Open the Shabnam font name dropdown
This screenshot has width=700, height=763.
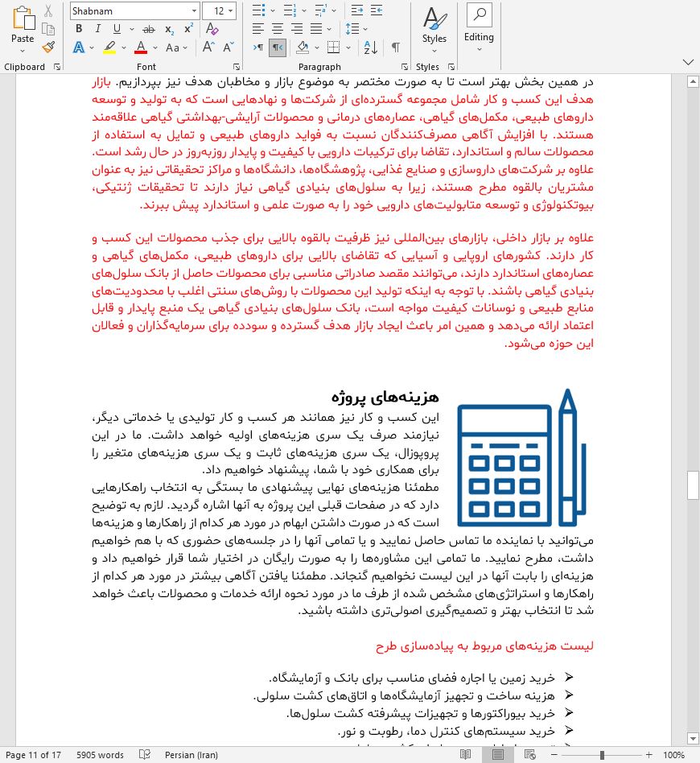(x=194, y=11)
